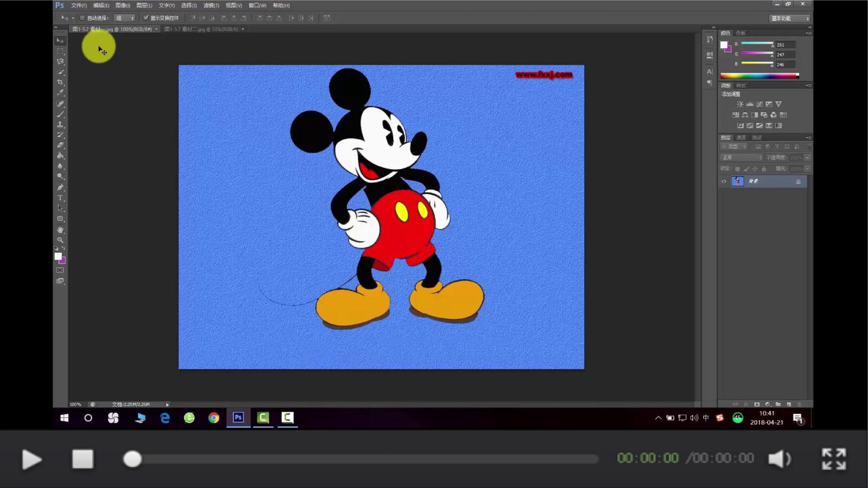Click the video progress slider handle
Screen dimensions: 868x488
pyautogui.click(x=132, y=459)
